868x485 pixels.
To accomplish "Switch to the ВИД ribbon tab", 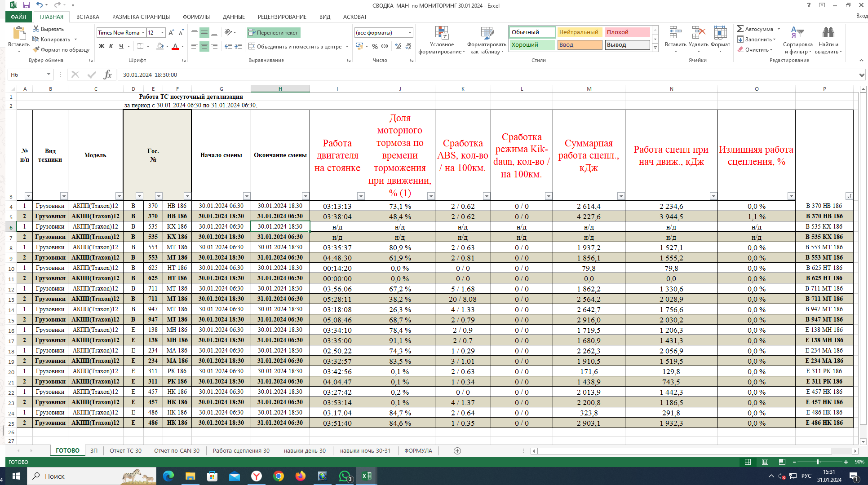I will pos(325,17).
